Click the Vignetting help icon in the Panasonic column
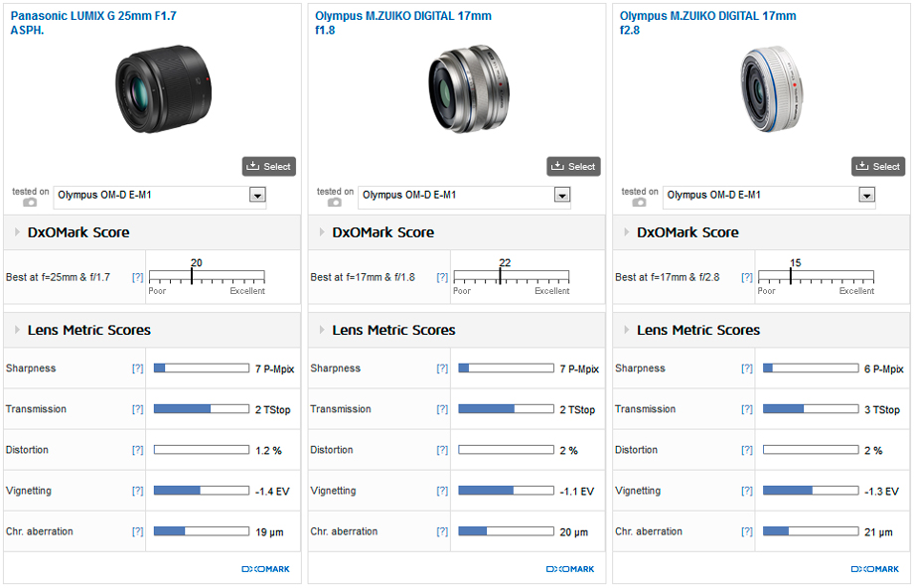The height and width of the screenshot is (588, 914). point(137,491)
